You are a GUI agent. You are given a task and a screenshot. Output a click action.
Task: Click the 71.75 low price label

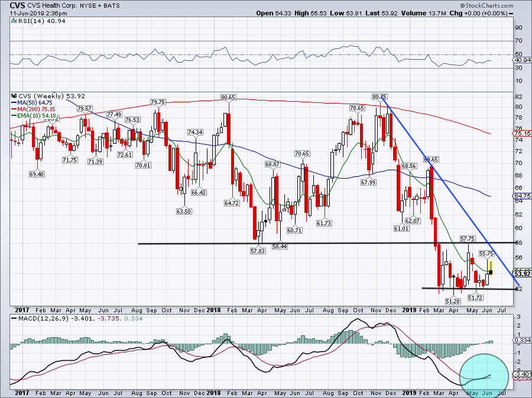pos(70,160)
